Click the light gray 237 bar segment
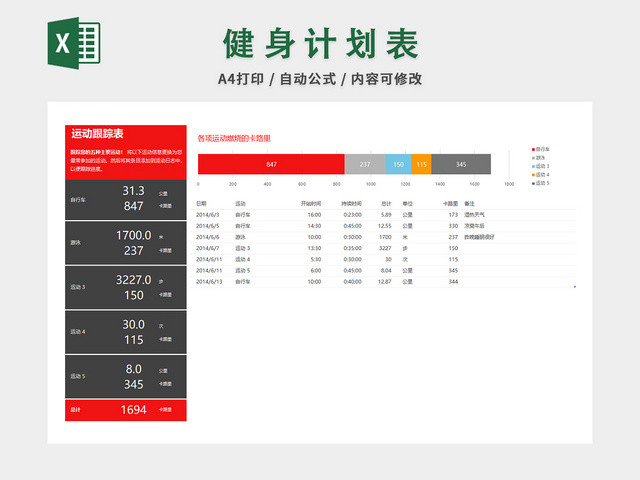The height and width of the screenshot is (480, 640). pyautogui.click(x=365, y=164)
